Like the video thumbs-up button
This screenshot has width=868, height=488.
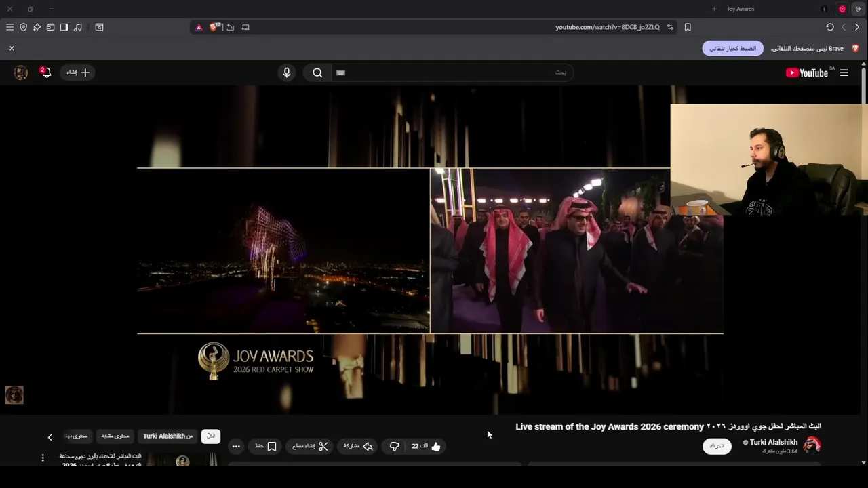[427, 446]
